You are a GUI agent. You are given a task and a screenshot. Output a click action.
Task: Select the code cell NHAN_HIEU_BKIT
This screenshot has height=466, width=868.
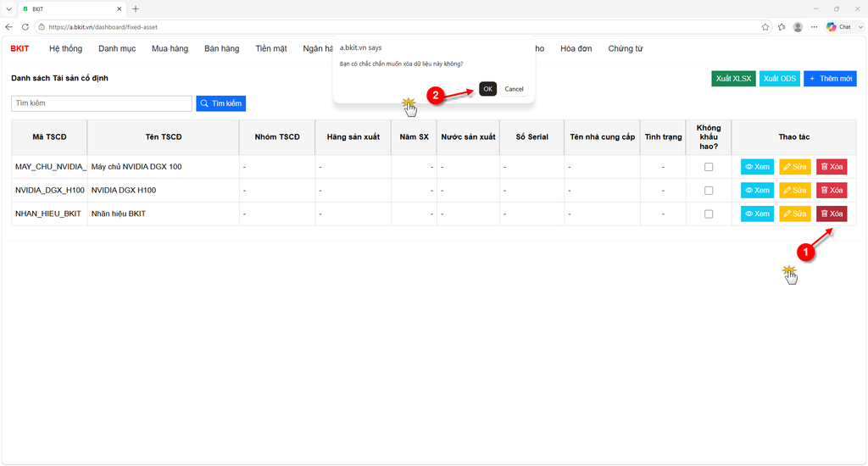coord(49,214)
